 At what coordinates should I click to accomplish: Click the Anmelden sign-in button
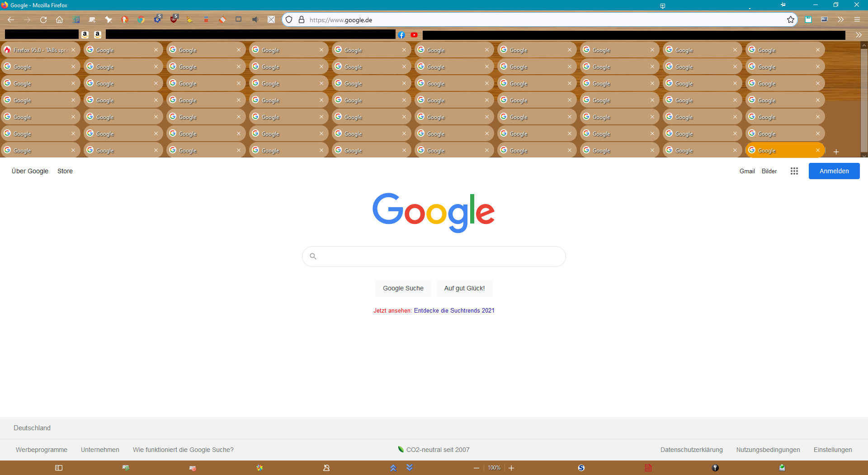pyautogui.click(x=834, y=171)
